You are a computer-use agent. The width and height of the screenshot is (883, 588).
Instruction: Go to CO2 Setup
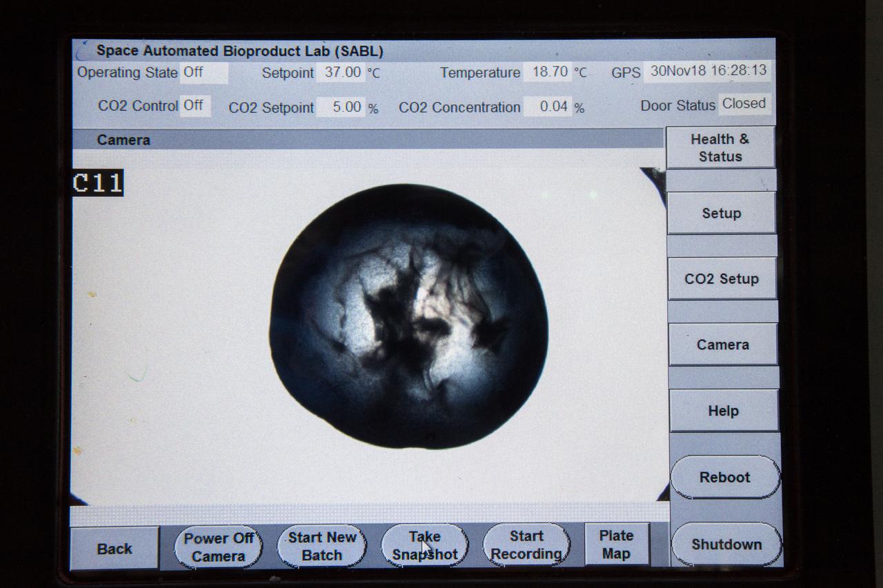coord(722,278)
